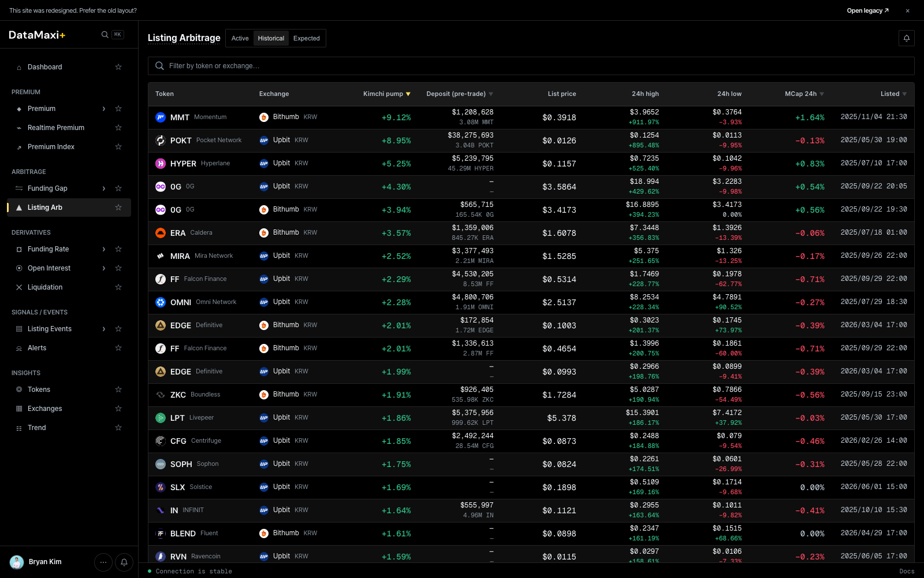Click the LPT Livepeer token logo
Screen dimensions: 924x578
coord(161,418)
